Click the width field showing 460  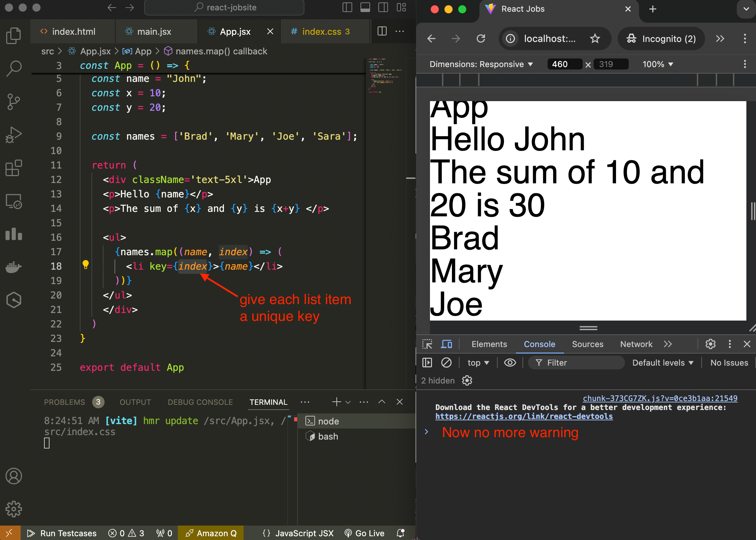pos(564,64)
